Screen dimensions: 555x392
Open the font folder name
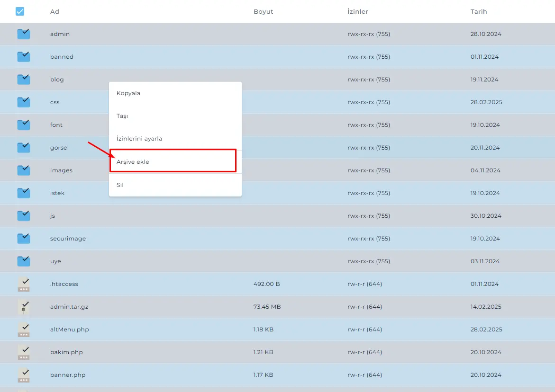(x=56, y=125)
